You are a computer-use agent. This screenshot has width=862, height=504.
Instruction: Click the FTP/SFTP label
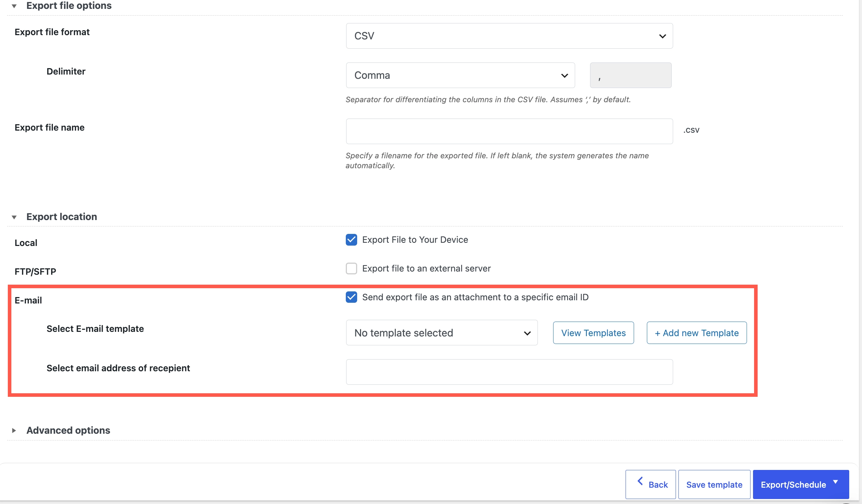click(x=36, y=272)
